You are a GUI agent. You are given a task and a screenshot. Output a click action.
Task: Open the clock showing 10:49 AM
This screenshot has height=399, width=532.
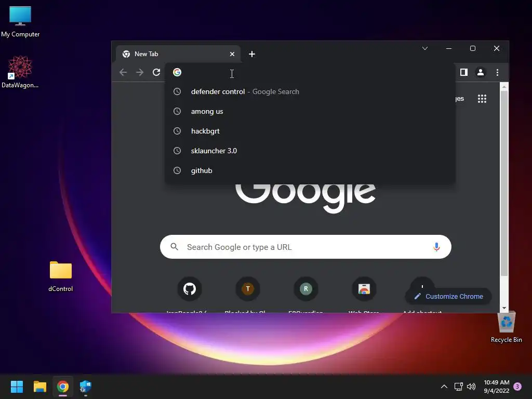click(497, 387)
